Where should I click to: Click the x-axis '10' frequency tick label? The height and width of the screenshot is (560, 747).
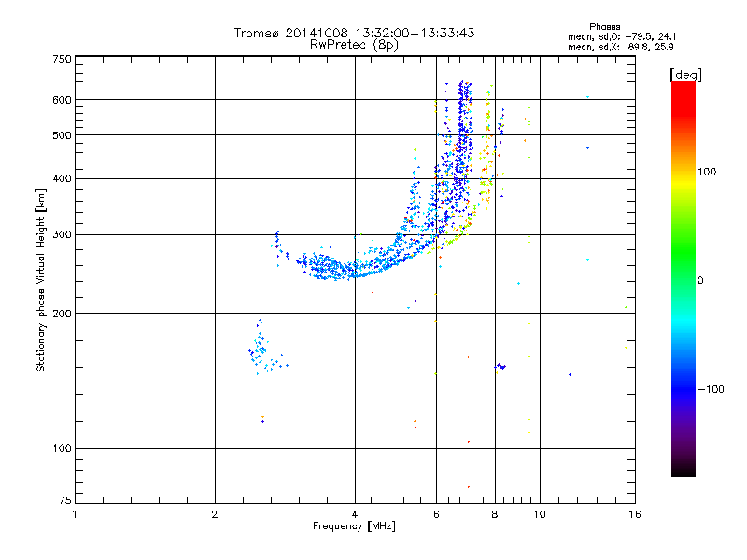click(540, 514)
